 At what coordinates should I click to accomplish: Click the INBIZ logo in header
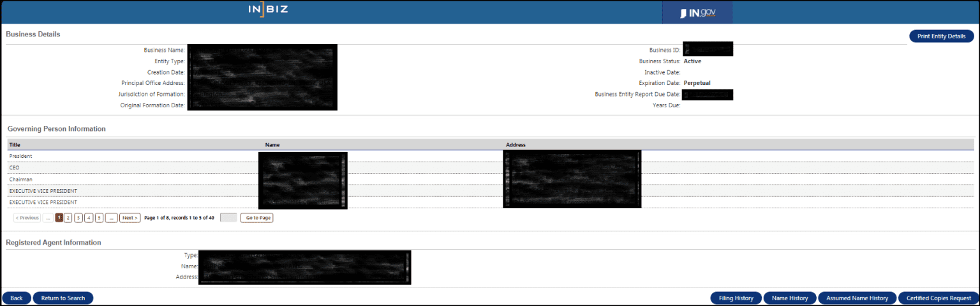coord(269,10)
